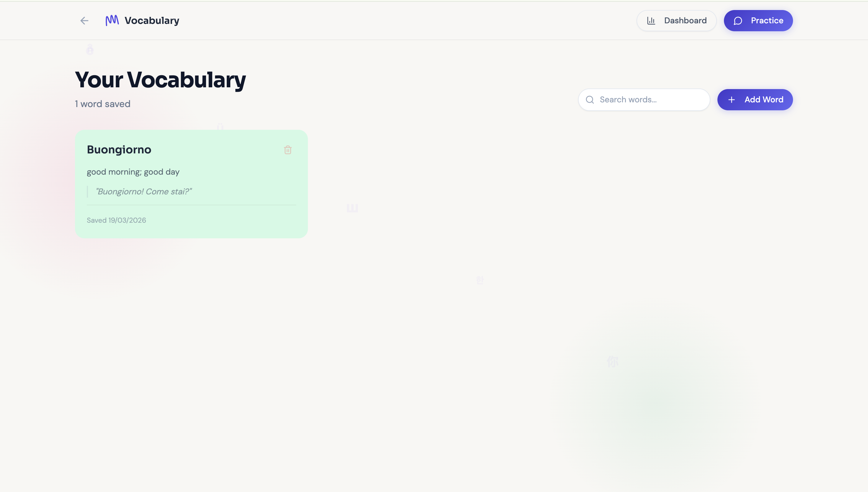Delete the Buongiorno word using trash icon

click(288, 150)
